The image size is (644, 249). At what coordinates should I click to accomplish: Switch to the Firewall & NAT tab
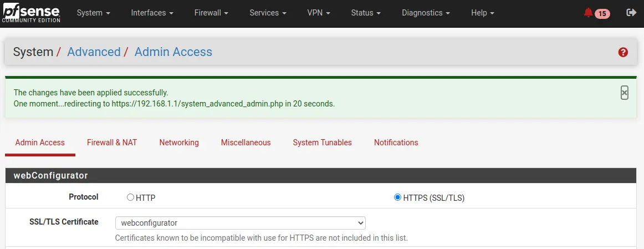click(112, 143)
